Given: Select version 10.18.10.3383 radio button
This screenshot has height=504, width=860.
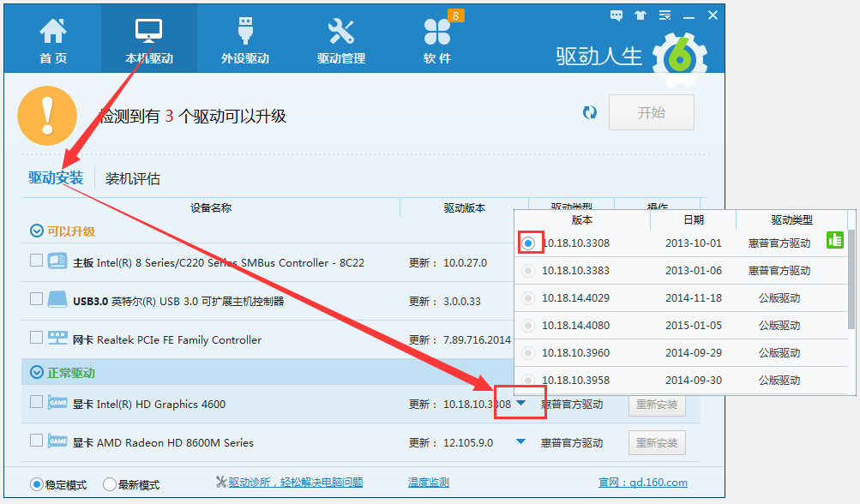Looking at the screenshot, I should pyautogui.click(x=528, y=270).
